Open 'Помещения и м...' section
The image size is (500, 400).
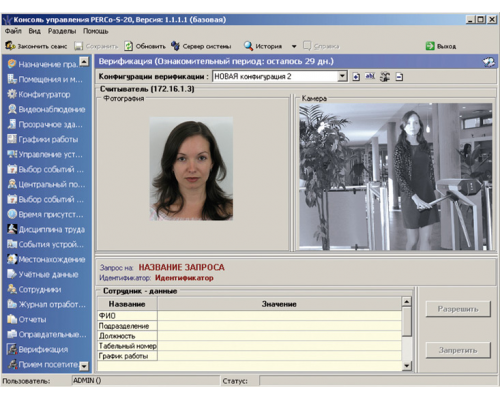tap(45, 79)
